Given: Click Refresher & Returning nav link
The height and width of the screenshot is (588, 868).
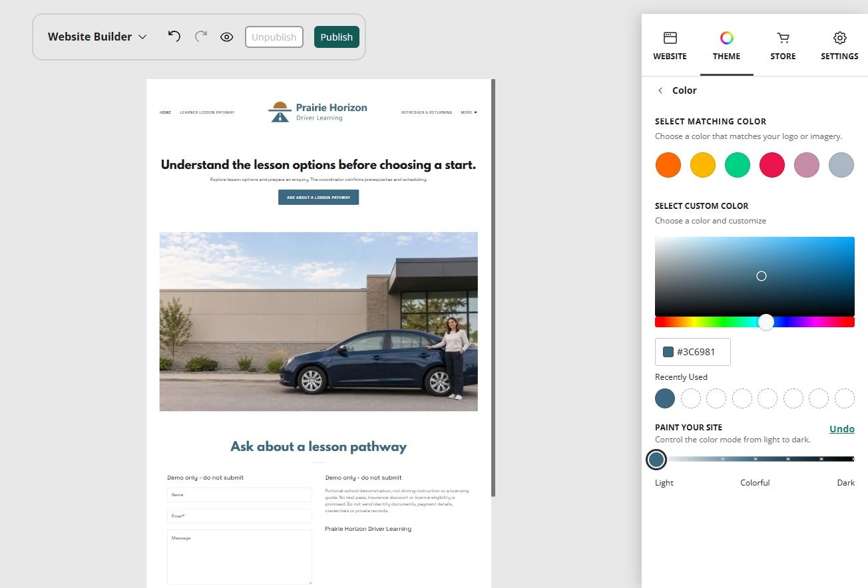Looking at the screenshot, I should pos(426,112).
